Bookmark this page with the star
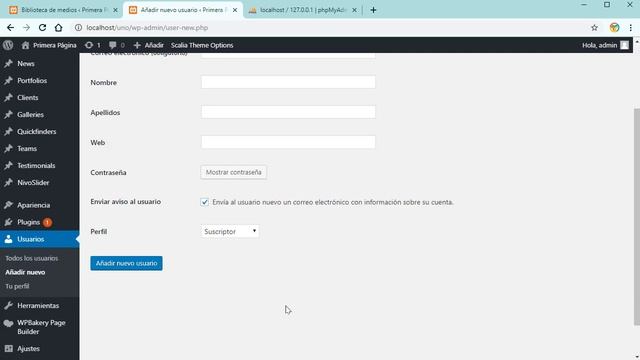640x360 pixels. [594, 28]
